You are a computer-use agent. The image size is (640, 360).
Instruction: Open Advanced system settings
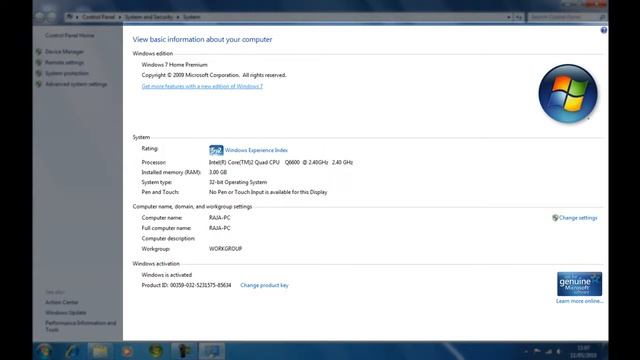tap(76, 84)
